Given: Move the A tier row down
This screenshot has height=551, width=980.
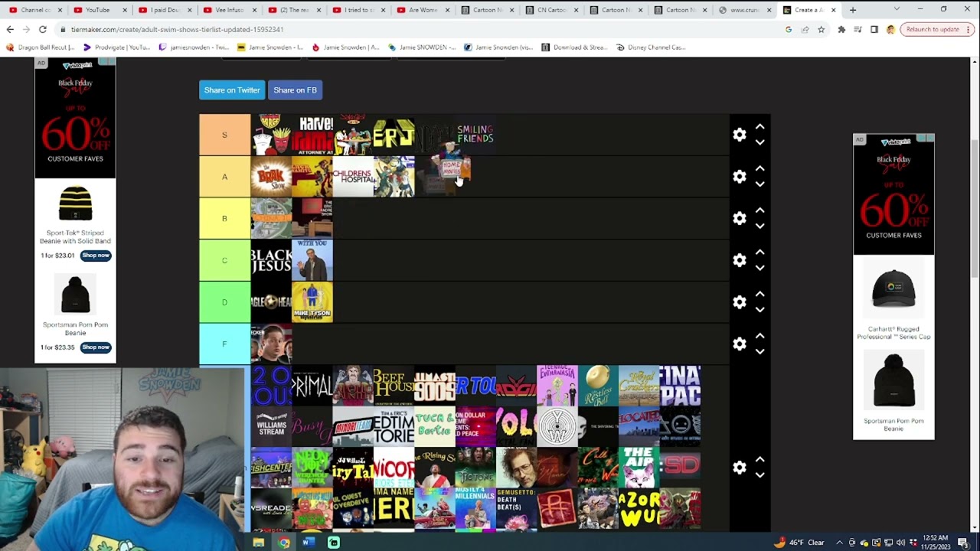Looking at the screenshot, I should pos(759,184).
